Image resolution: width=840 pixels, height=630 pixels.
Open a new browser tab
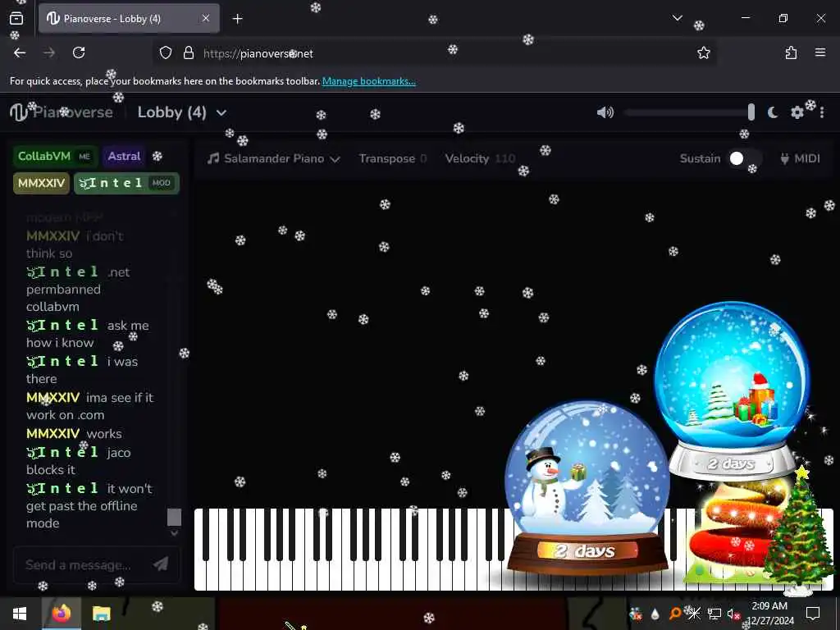tap(237, 19)
